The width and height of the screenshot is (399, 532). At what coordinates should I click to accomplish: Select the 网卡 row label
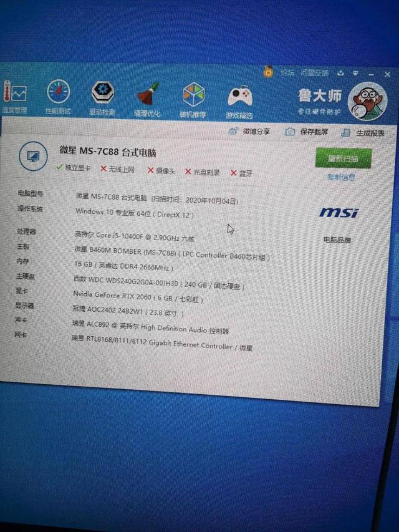point(21,335)
